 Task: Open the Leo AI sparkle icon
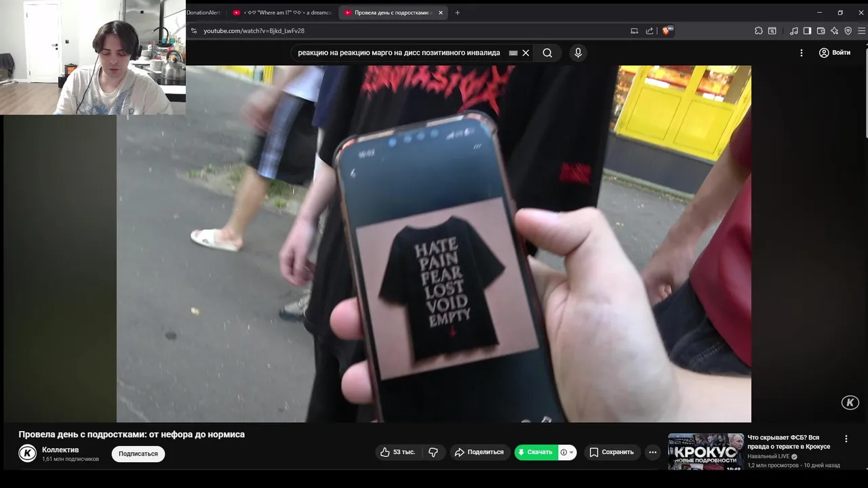pyautogui.click(x=834, y=30)
